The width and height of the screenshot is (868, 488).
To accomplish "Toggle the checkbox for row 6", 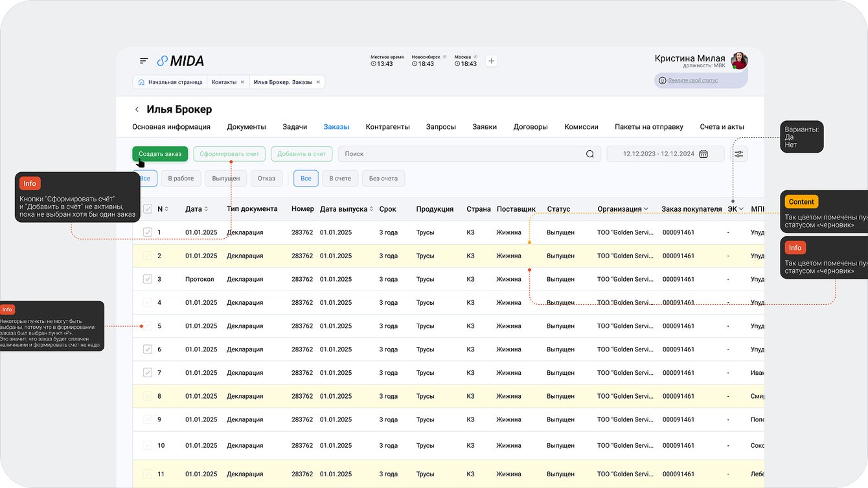I will 148,349.
